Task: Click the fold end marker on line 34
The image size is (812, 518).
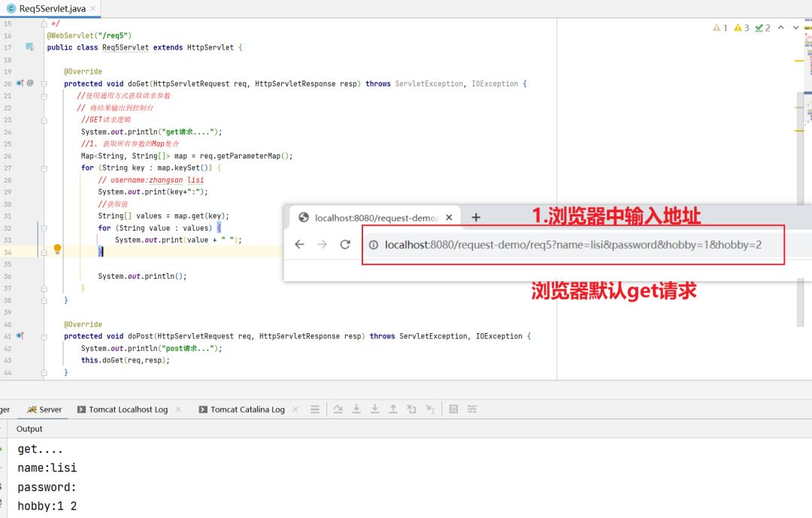Action: click(x=44, y=253)
